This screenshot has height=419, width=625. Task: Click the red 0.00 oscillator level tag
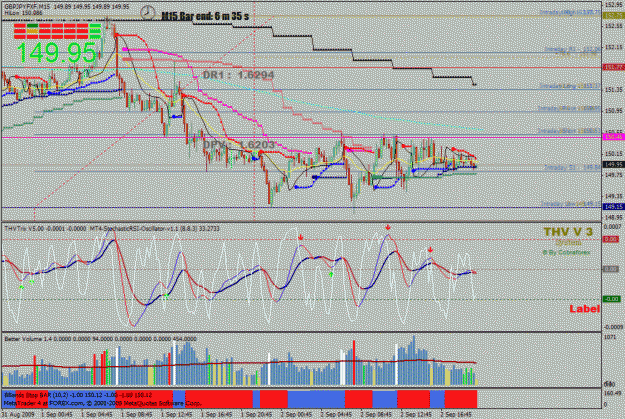[611, 239]
